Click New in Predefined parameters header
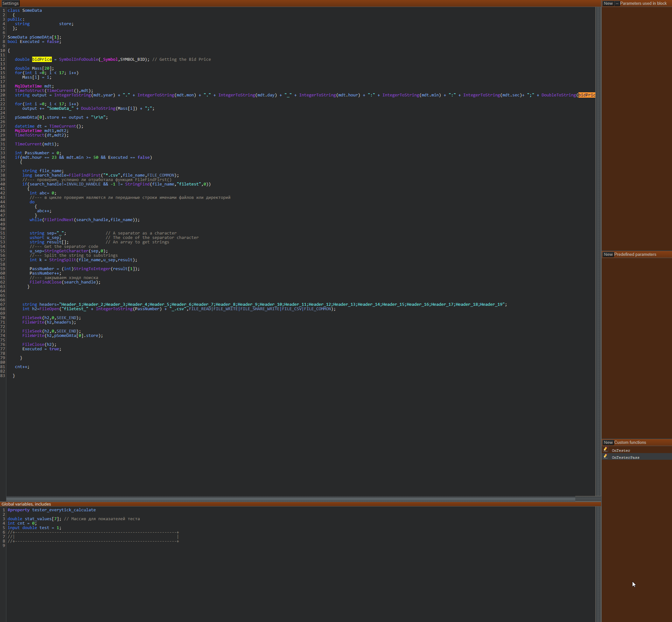The width and height of the screenshot is (672, 622). (x=608, y=255)
